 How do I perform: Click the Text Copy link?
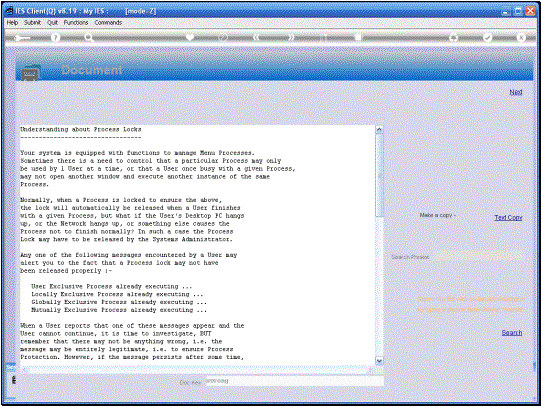[508, 217]
